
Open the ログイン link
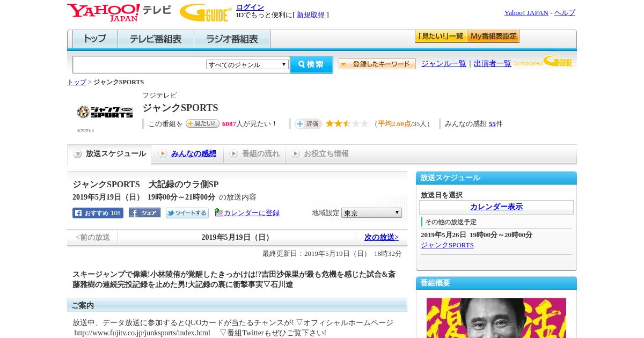(x=250, y=7)
